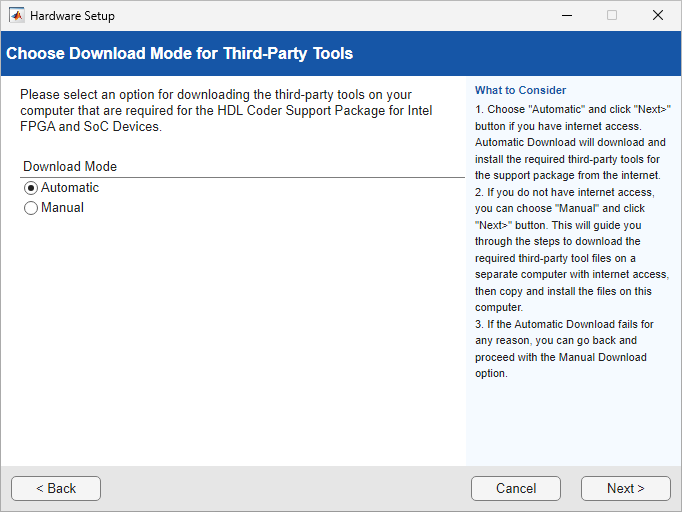Click the blue "Choose Download Mode" header banner

[x=340, y=53]
